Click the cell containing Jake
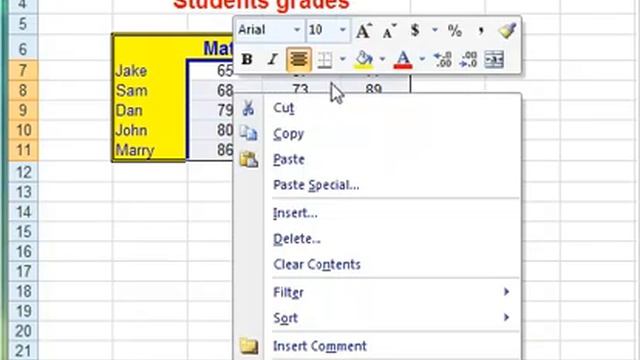Viewport: 640px width, 360px height. (149, 71)
